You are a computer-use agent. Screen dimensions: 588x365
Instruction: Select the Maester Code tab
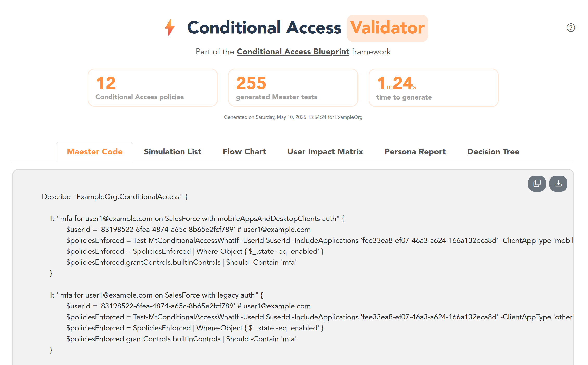click(95, 152)
